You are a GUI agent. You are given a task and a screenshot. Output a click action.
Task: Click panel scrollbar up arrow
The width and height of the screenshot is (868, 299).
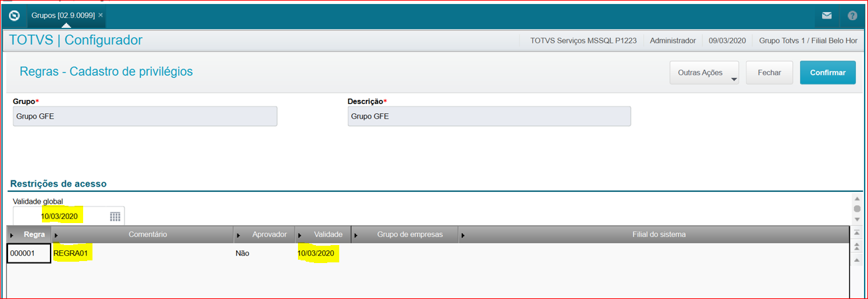pyautogui.click(x=857, y=199)
